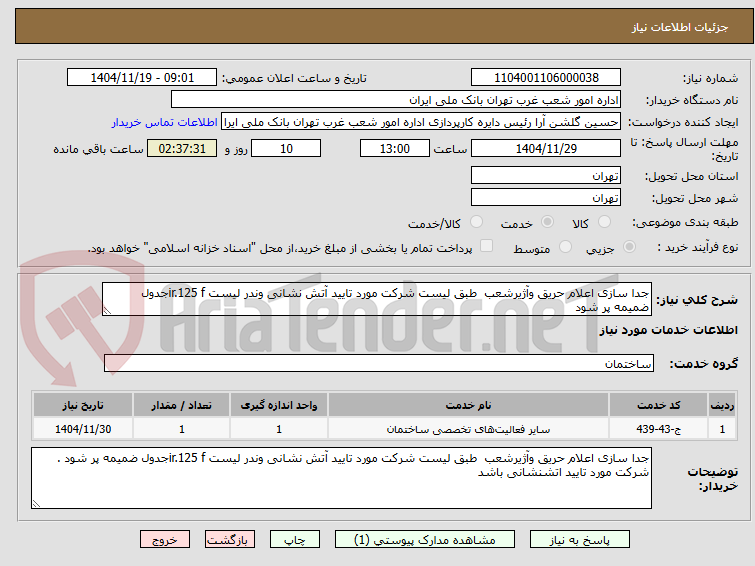Open 'اطلاعات تماس خریدار' link

165,122
